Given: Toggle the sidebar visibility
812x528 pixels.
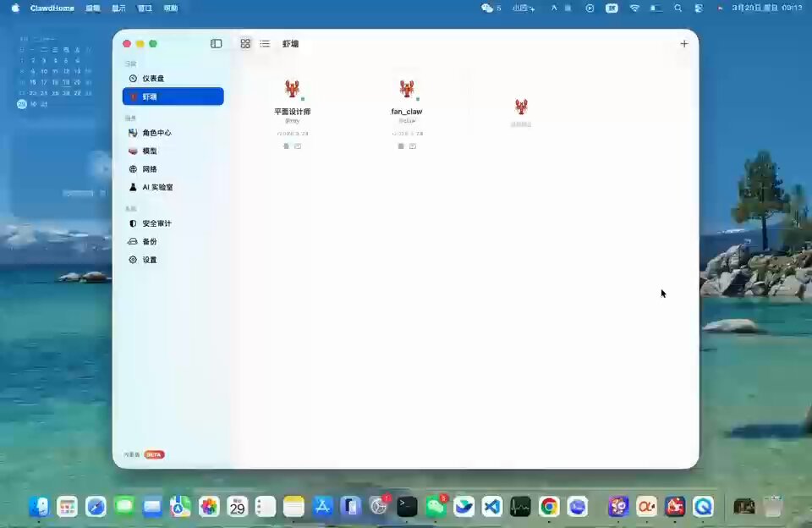Looking at the screenshot, I should point(217,43).
